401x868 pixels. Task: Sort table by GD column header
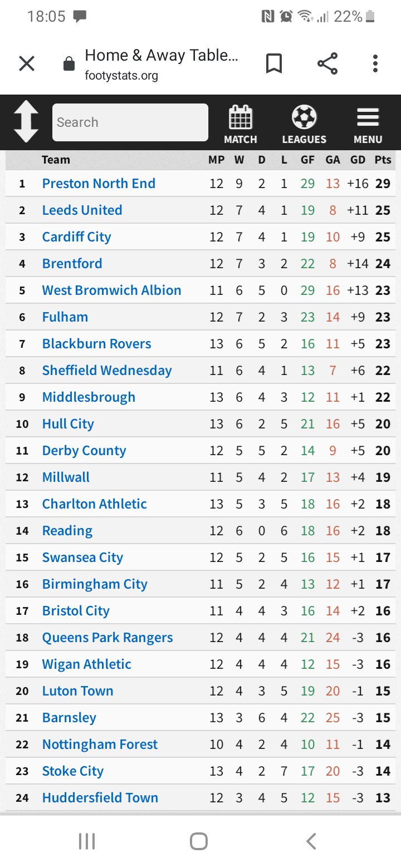[x=358, y=160]
